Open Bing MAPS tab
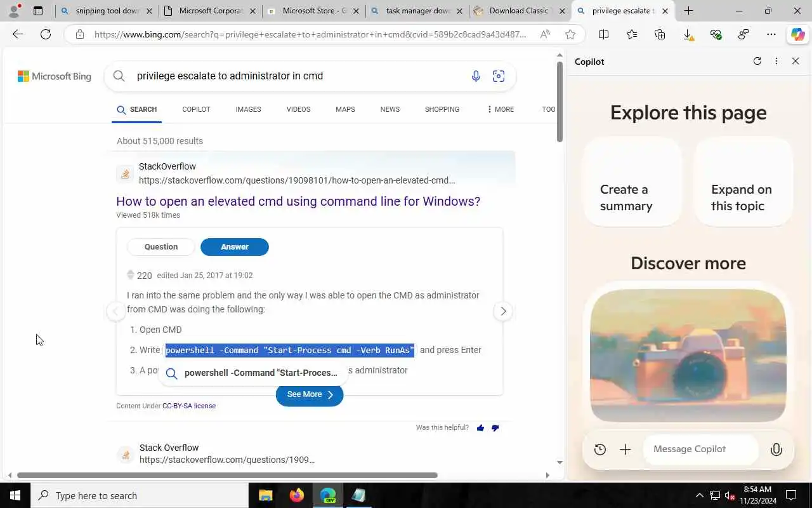Screen dimensions: 812x508 pyautogui.click(x=345, y=109)
